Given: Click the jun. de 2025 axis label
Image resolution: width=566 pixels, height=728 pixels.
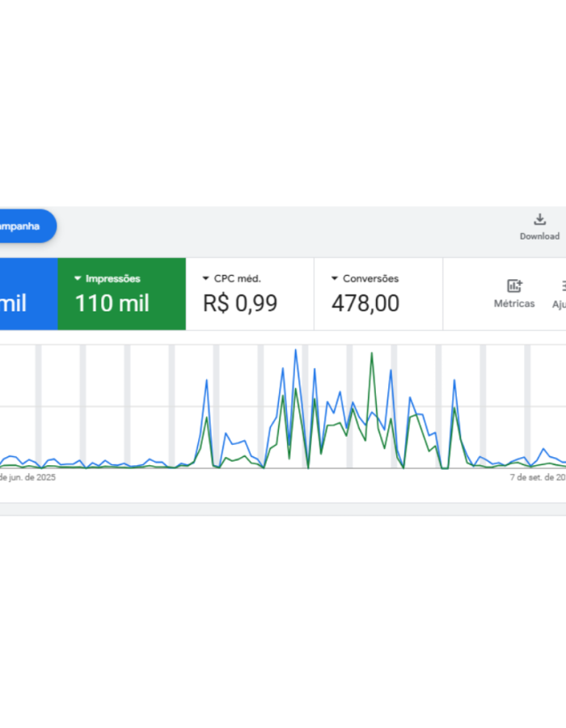Looking at the screenshot, I should tap(27, 477).
